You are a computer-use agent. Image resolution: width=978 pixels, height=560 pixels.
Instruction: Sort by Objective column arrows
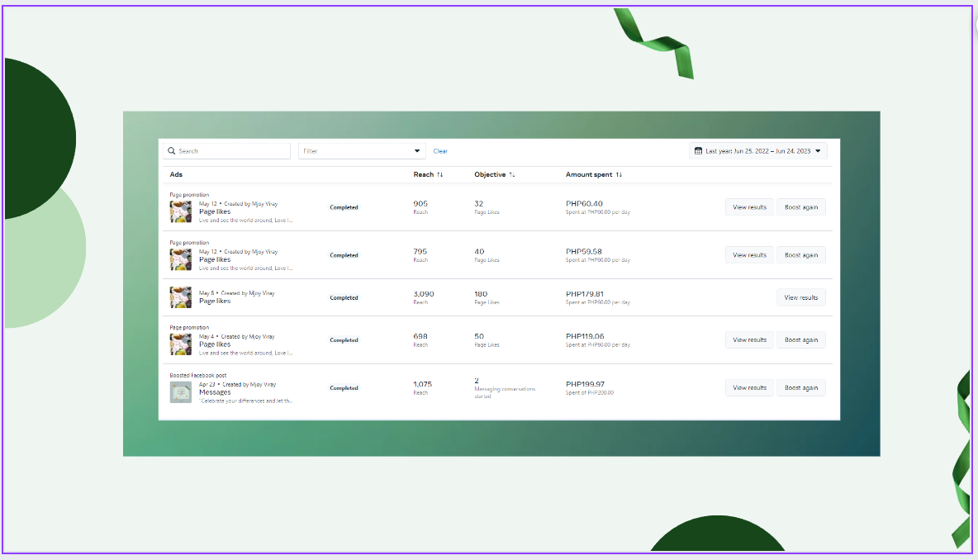pyautogui.click(x=512, y=174)
